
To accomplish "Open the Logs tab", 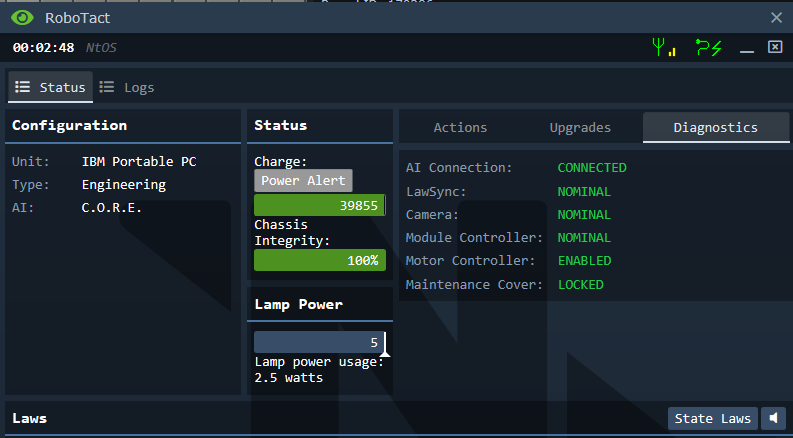I will 127,87.
